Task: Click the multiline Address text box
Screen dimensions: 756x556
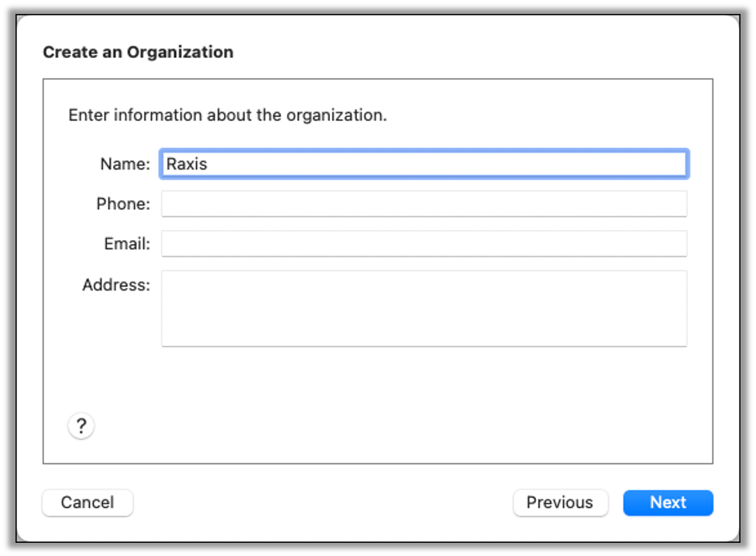Action: point(424,307)
